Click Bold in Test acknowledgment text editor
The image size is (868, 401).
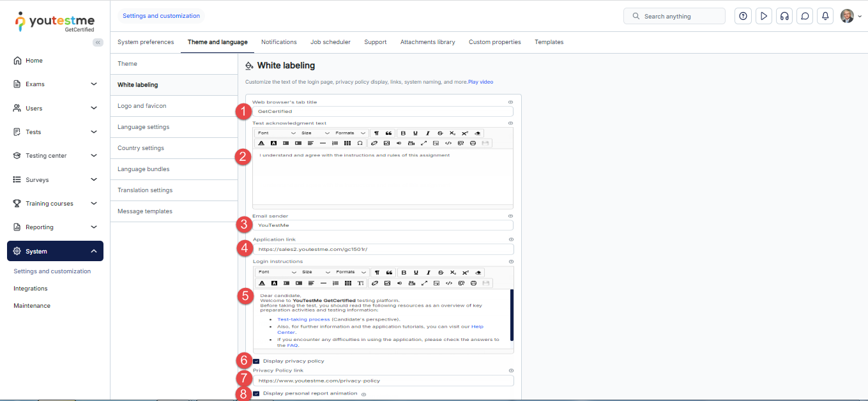[x=403, y=133]
